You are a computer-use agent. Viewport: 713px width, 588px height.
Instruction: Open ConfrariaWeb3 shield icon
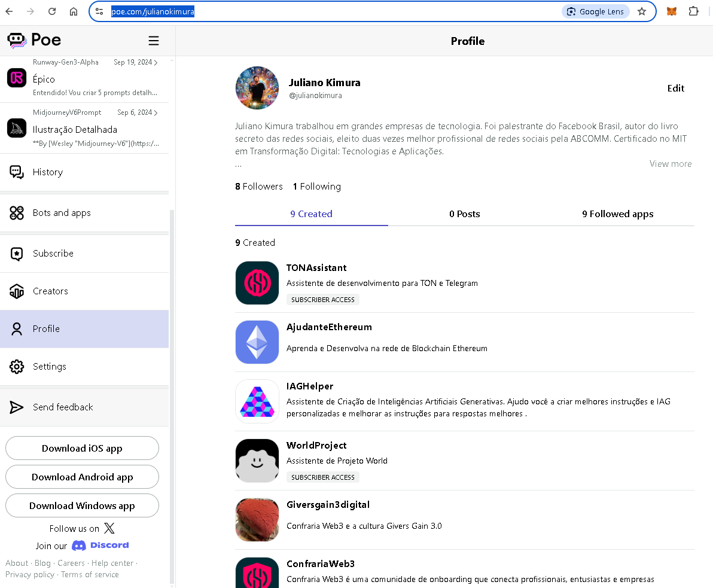tap(257, 573)
